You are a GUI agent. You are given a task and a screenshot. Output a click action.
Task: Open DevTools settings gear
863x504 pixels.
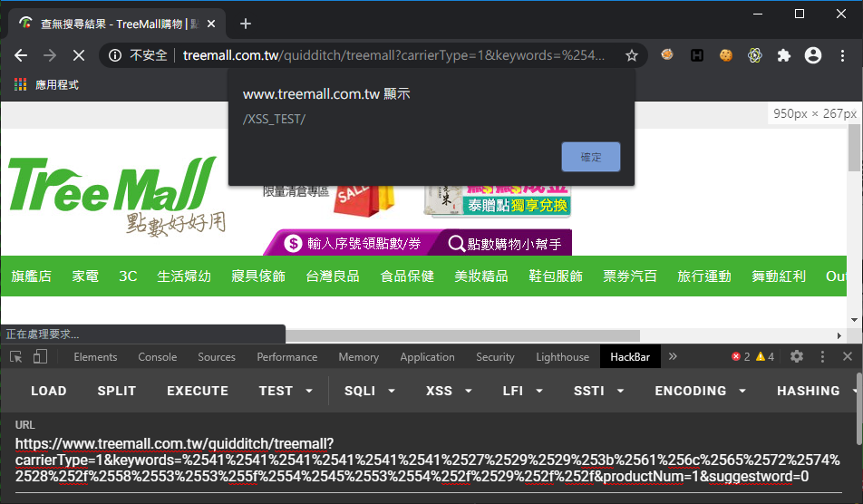(x=797, y=356)
